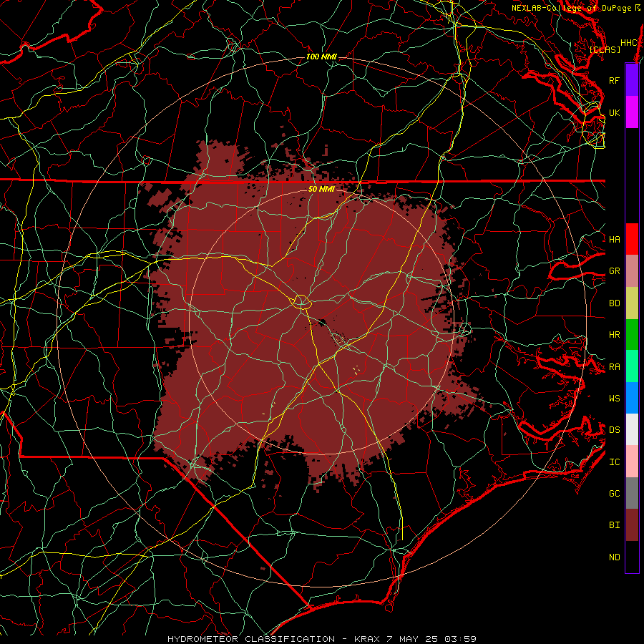Click the HA legend label

[x=615, y=239]
